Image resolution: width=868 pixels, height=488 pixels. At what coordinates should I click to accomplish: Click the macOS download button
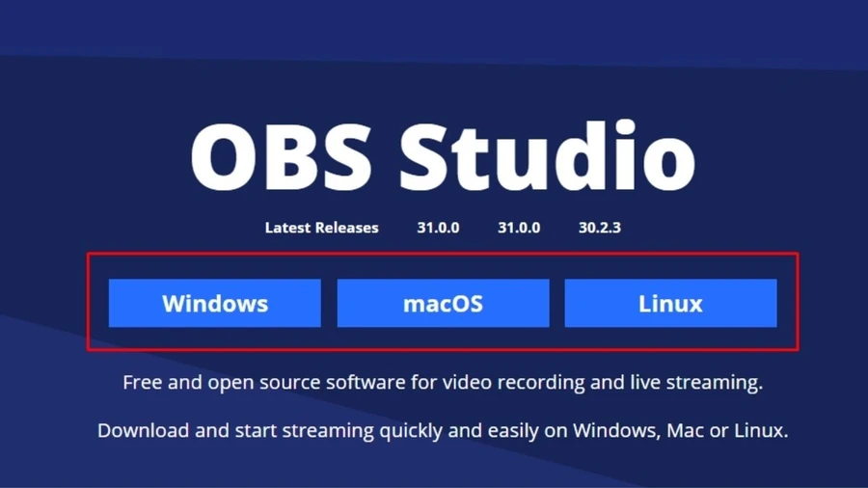(443, 303)
